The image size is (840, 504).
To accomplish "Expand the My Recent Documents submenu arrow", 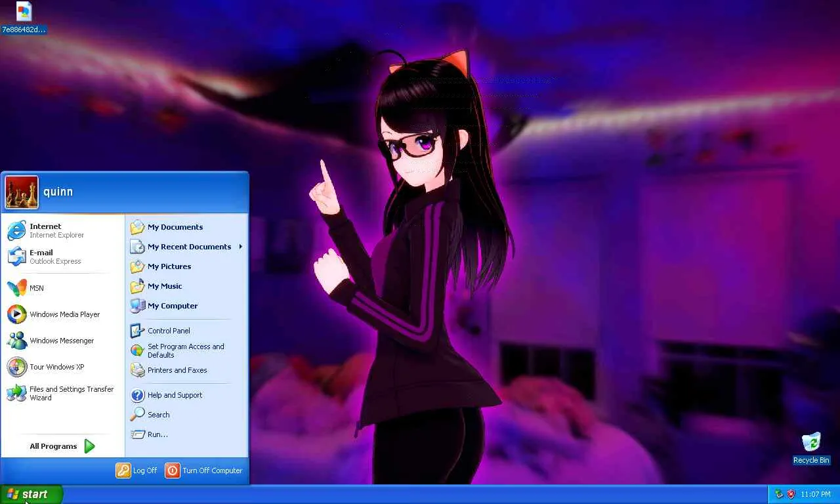I will click(x=241, y=247).
